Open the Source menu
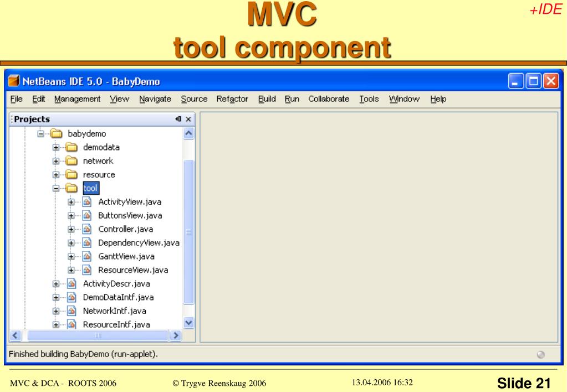The width and height of the screenshot is (567, 392). pos(194,99)
